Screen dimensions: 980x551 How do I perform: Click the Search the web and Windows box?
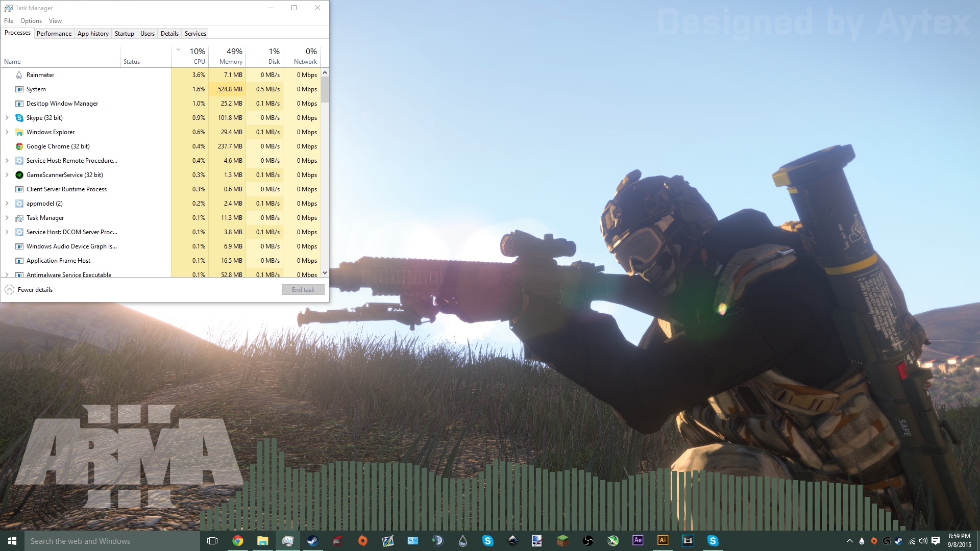click(112, 541)
